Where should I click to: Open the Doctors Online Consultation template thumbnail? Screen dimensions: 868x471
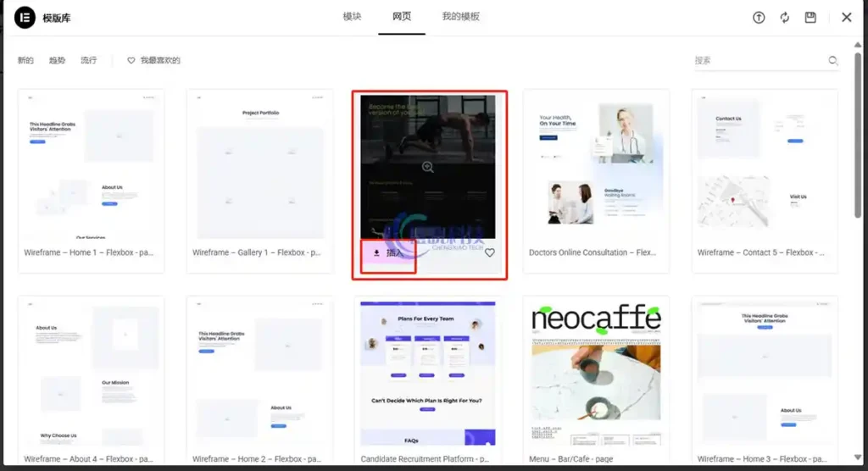[596, 166]
